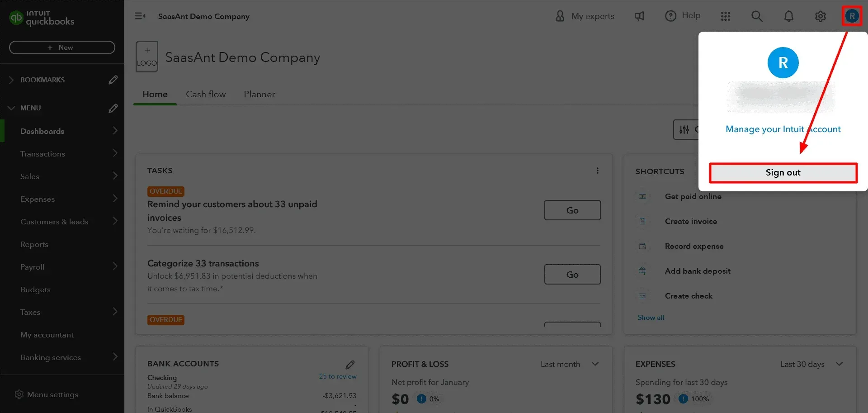Viewport: 868px width, 413px height.
Task: Open Reports in the sidebar
Action: tap(34, 244)
